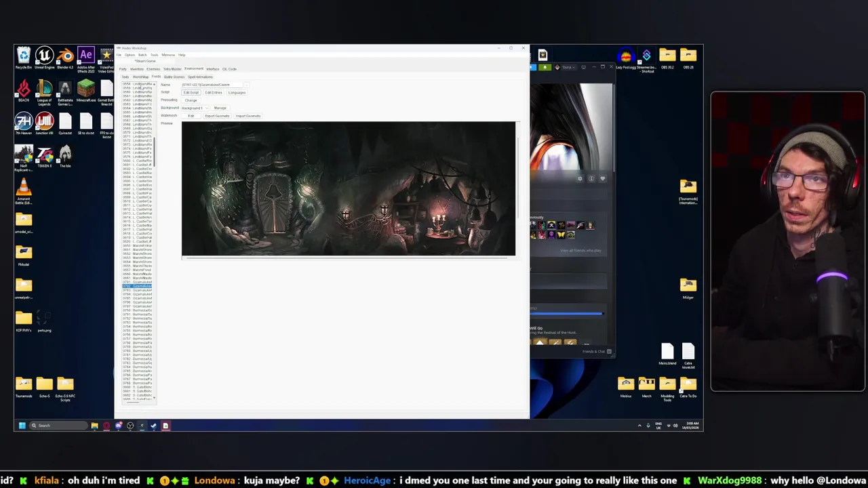Click the ellipsis button beside Name field
This screenshot has width=868, height=488.
pyautogui.click(x=247, y=85)
